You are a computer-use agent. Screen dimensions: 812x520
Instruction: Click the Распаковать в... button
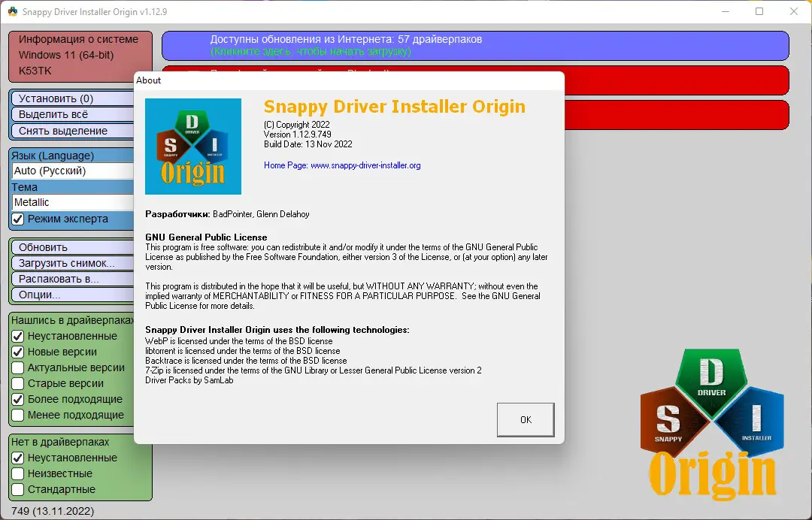click(72, 279)
